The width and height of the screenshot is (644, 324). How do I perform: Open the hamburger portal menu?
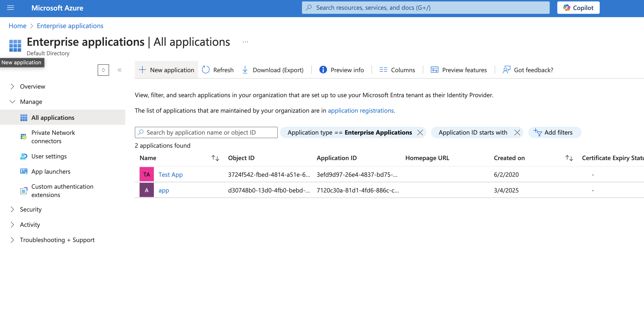point(10,8)
